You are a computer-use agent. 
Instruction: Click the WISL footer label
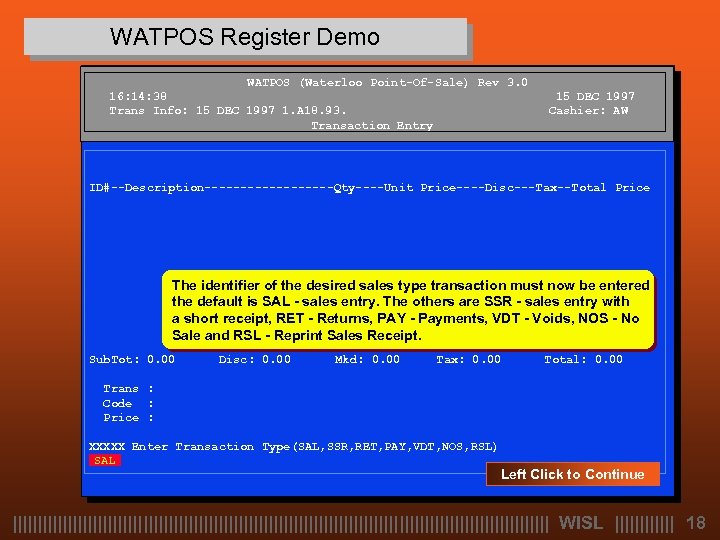click(x=580, y=523)
